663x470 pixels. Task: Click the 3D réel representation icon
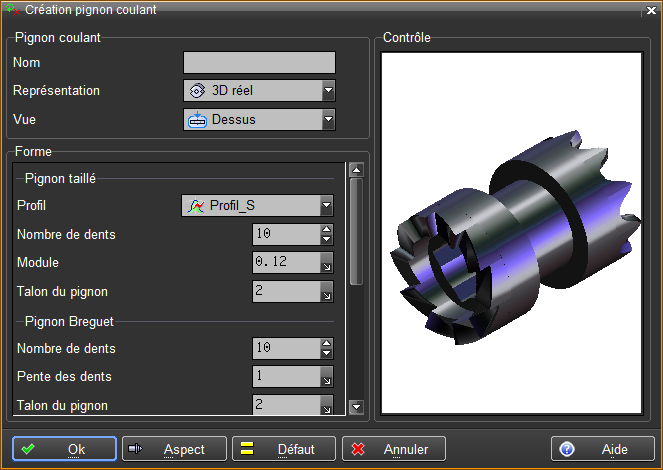pyautogui.click(x=197, y=91)
